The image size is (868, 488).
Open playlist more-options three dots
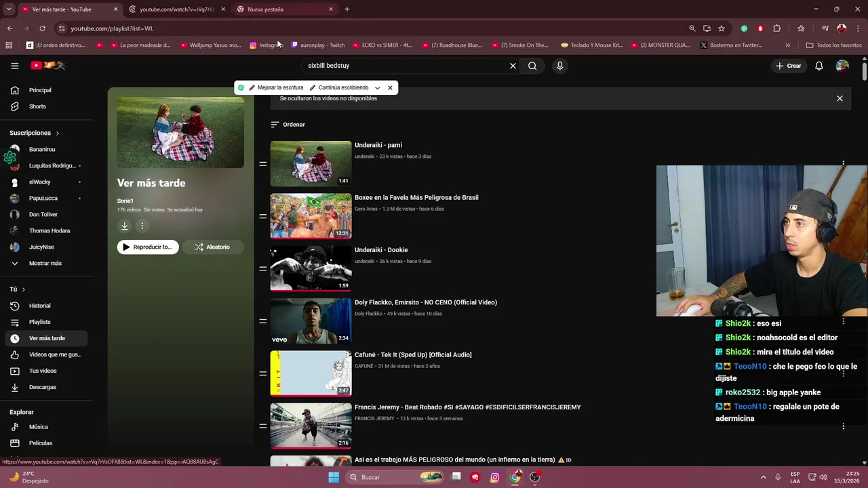pos(142,226)
